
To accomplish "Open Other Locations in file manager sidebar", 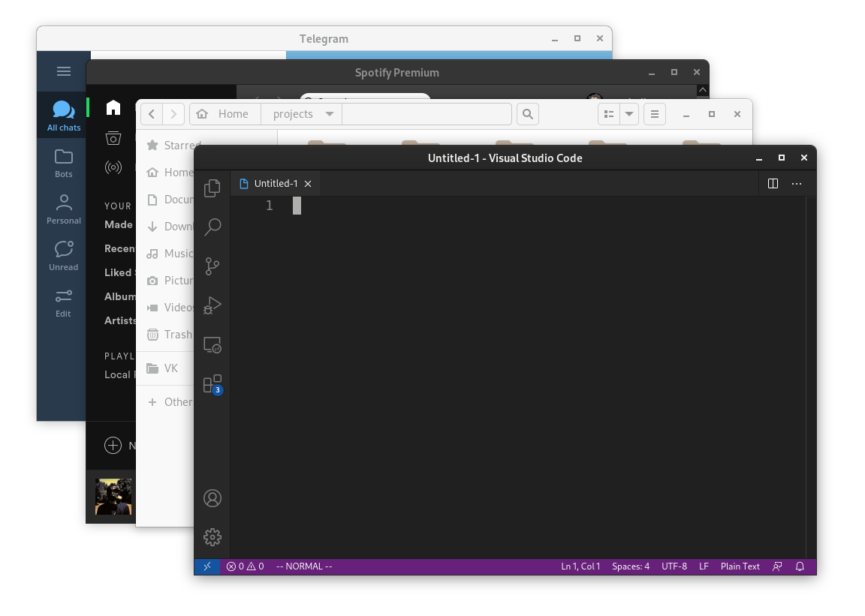I will [168, 402].
